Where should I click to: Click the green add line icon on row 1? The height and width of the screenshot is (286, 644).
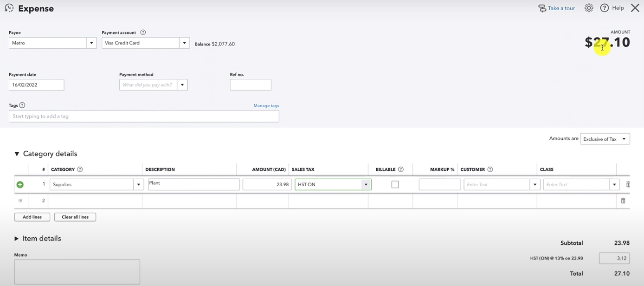(x=20, y=185)
